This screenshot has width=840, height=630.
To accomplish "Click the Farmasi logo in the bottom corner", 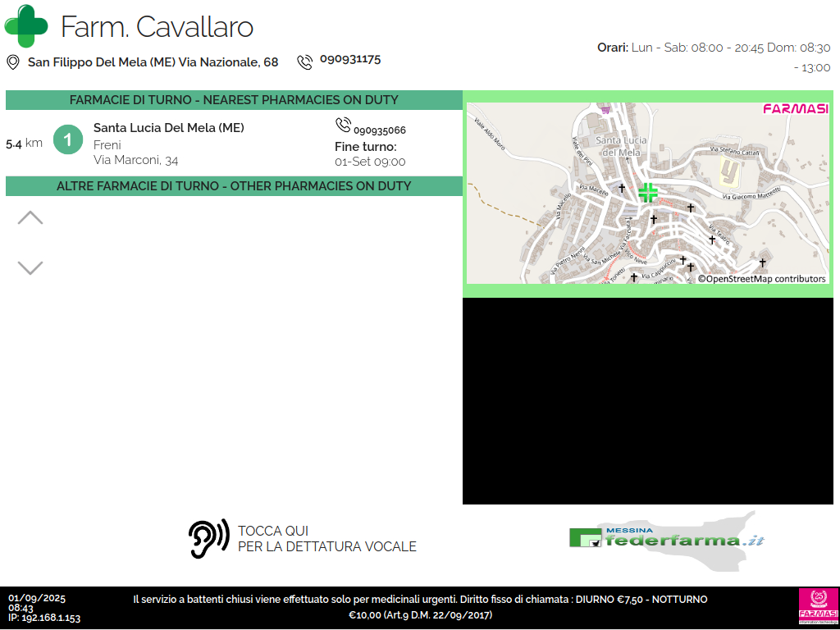I will pos(817,607).
